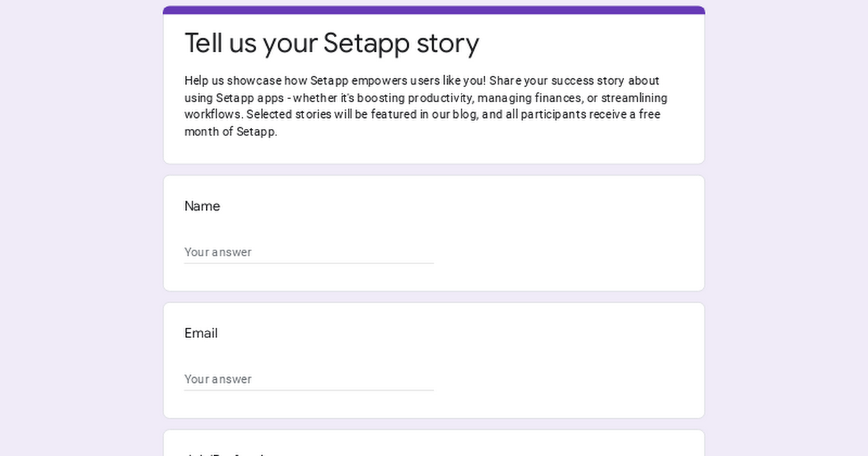
Task: Click the "Selected stories will be featured" sentence
Action: pos(331,114)
